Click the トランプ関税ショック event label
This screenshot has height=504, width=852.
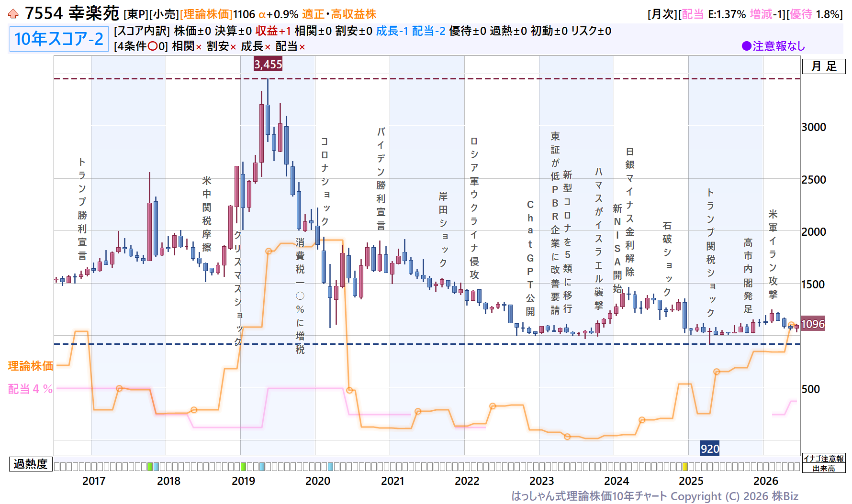coord(711,252)
